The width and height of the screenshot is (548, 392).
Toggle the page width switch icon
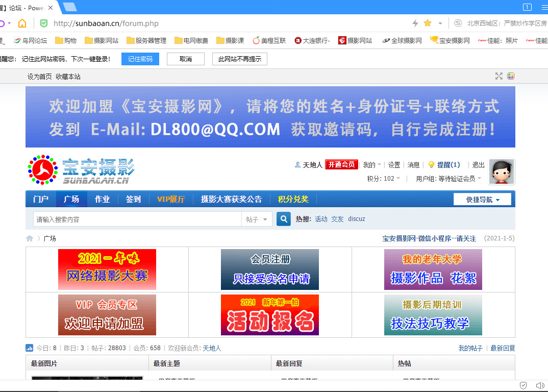click(499, 76)
